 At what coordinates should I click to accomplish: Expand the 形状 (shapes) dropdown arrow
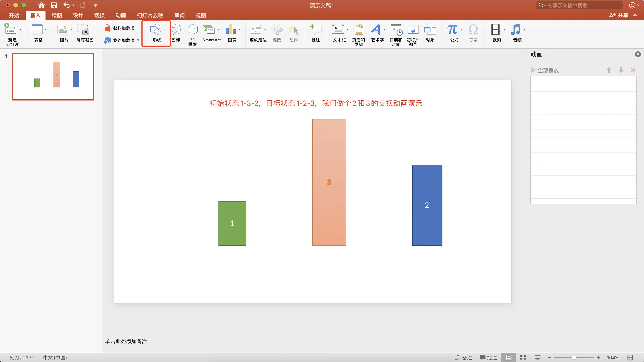point(164,30)
